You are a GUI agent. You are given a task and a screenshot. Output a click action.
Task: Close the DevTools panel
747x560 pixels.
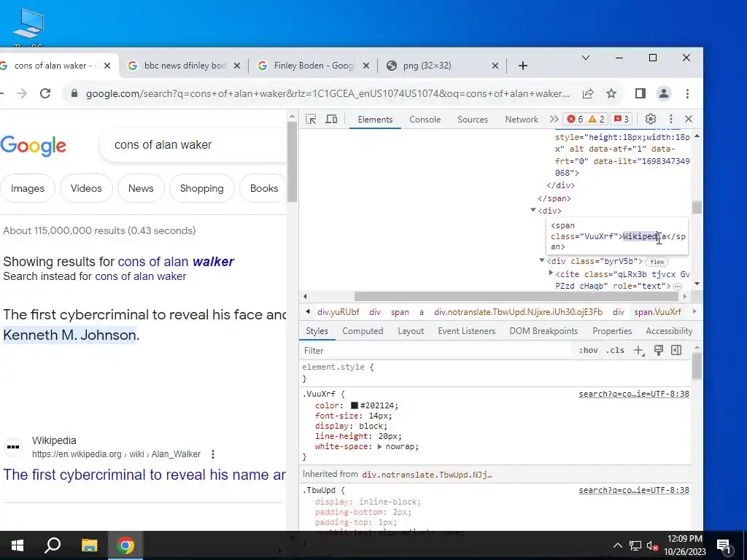tap(689, 119)
